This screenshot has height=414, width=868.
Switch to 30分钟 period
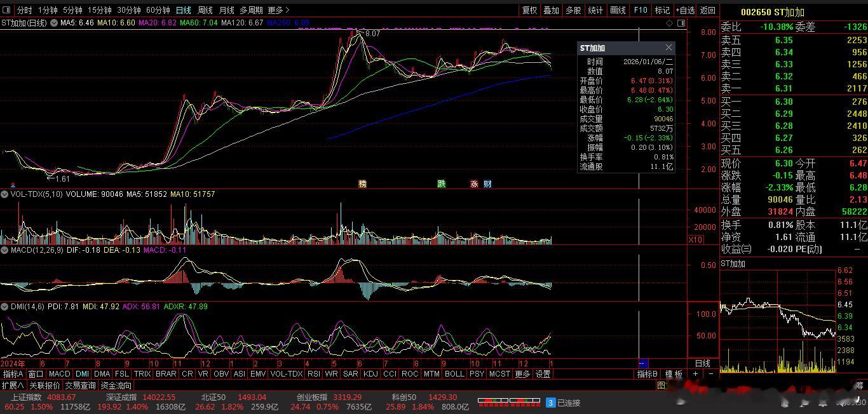pyautogui.click(x=129, y=10)
